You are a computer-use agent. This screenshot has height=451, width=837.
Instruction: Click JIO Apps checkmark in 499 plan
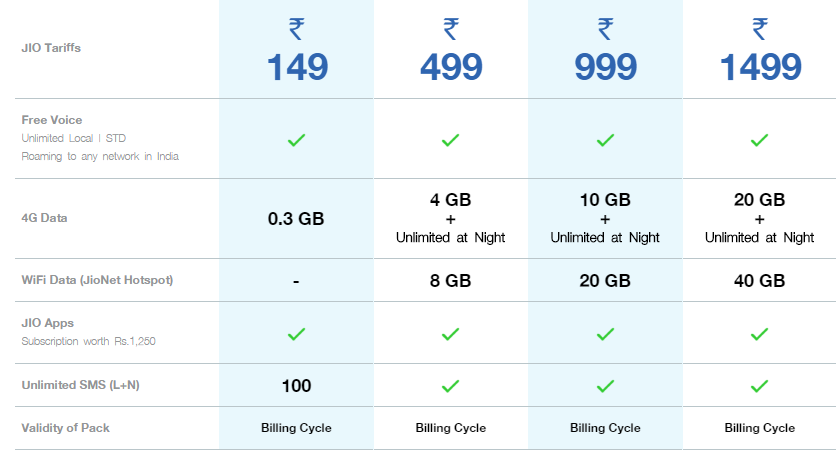coord(451,334)
